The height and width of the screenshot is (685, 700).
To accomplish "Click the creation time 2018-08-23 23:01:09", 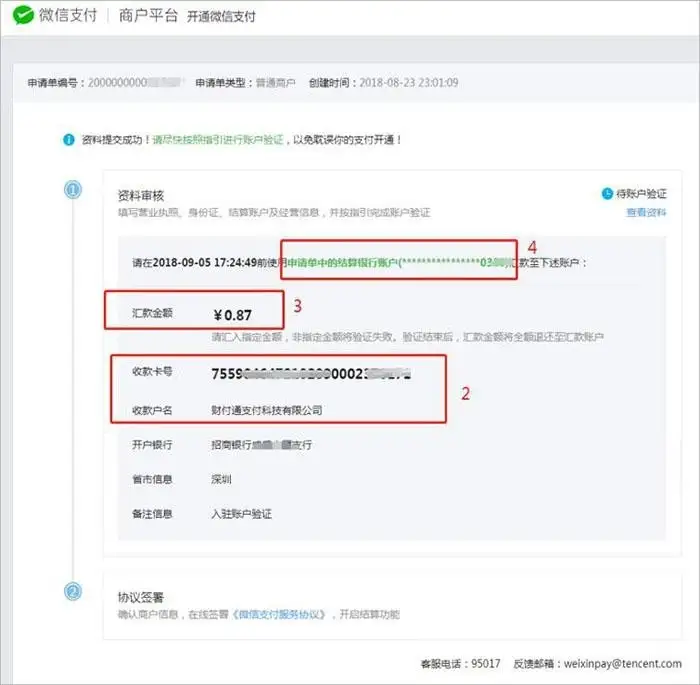I will 408,83.
